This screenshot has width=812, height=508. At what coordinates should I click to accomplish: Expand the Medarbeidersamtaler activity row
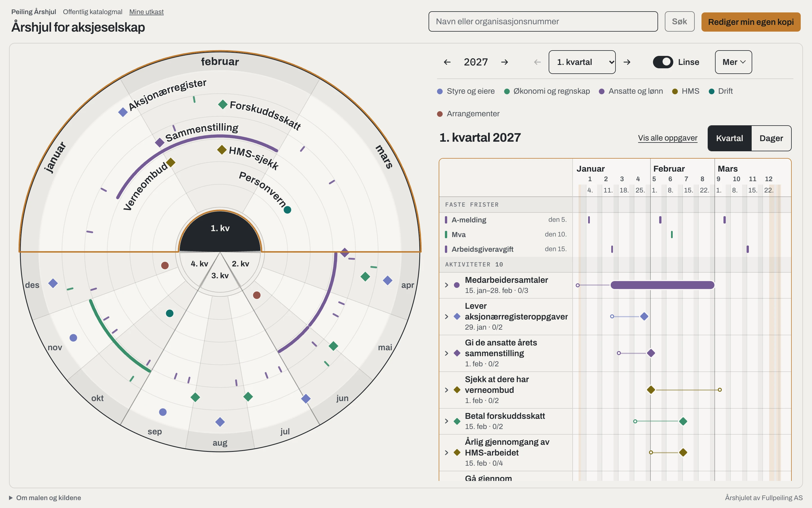pyautogui.click(x=446, y=285)
